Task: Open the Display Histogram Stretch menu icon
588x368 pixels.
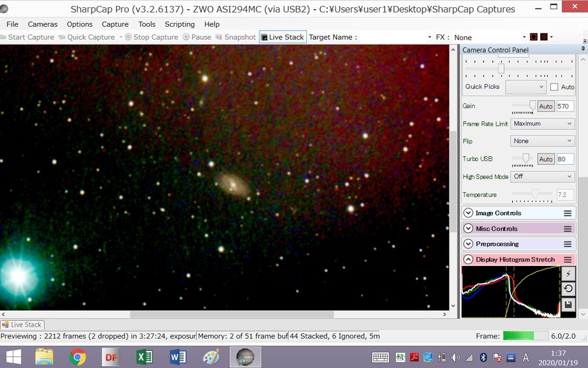Action: tap(568, 259)
